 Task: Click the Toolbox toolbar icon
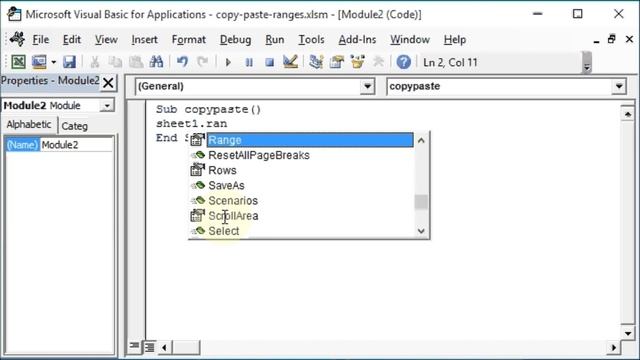click(x=378, y=62)
